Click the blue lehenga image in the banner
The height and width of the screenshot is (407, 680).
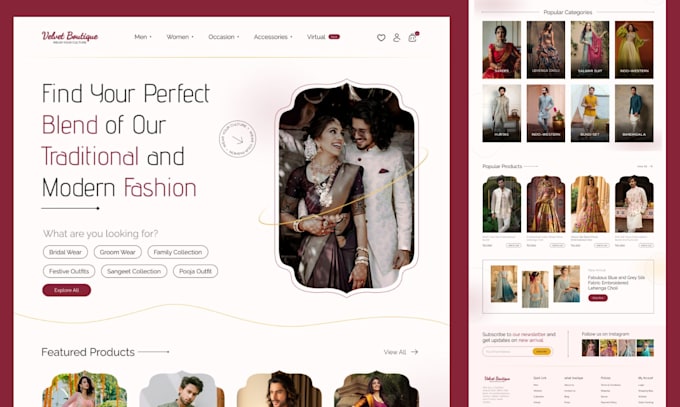point(504,284)
